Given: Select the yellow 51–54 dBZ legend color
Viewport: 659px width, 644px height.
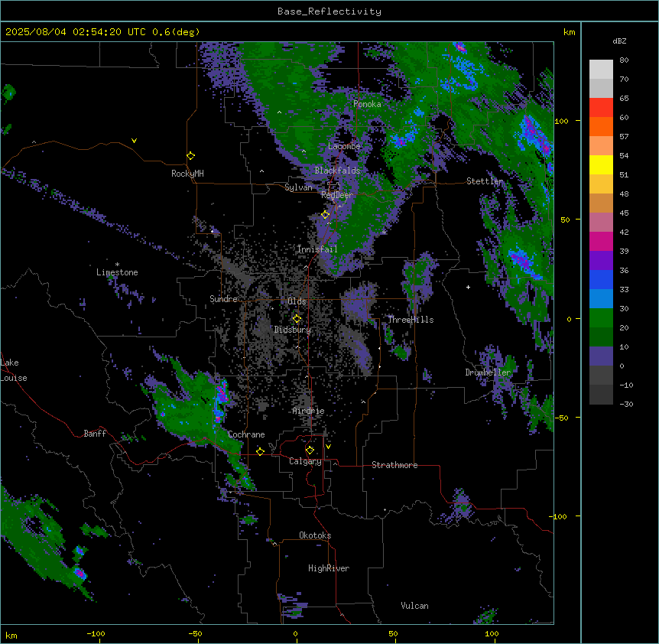Looking at the screenshot, I should pos(601,164).
